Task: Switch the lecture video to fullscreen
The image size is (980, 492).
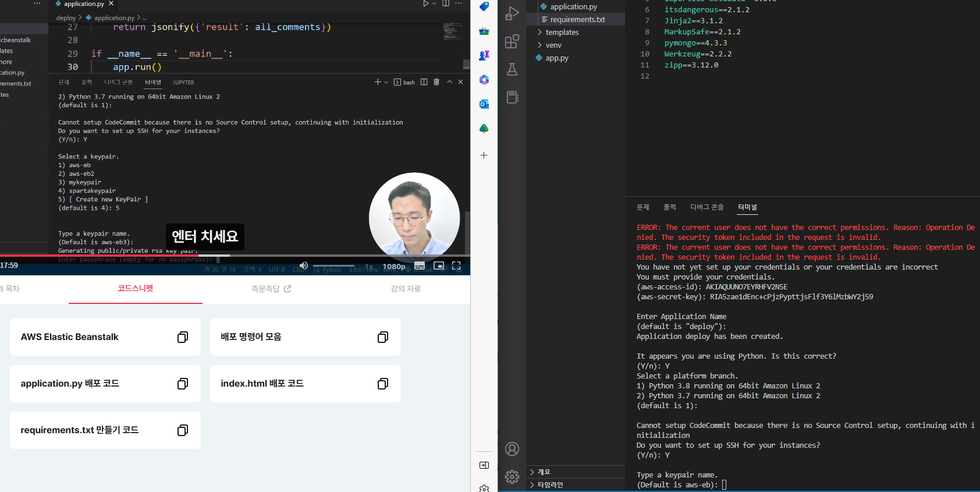Action: tap(456, 266)
